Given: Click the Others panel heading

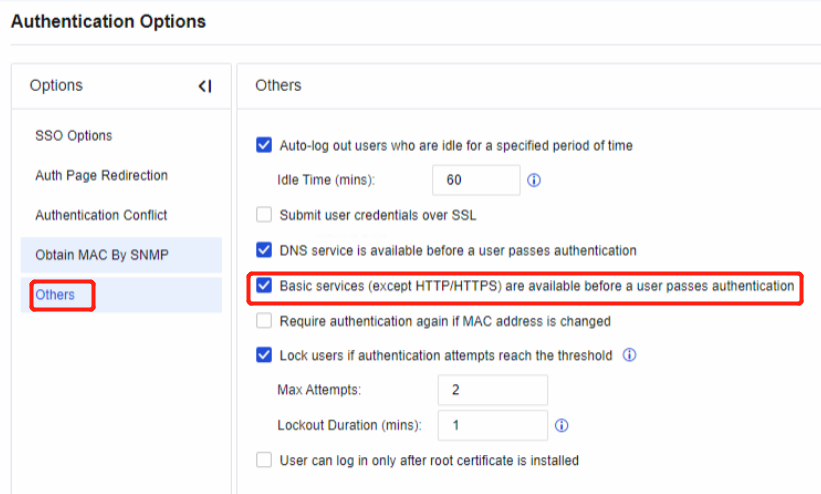Looking at the screenshot, I should click(278, 86).
